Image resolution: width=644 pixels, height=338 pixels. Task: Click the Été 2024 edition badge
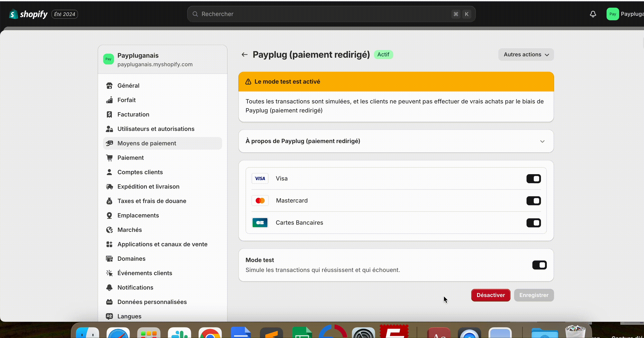pyautogui.click(x=65, y=14)
